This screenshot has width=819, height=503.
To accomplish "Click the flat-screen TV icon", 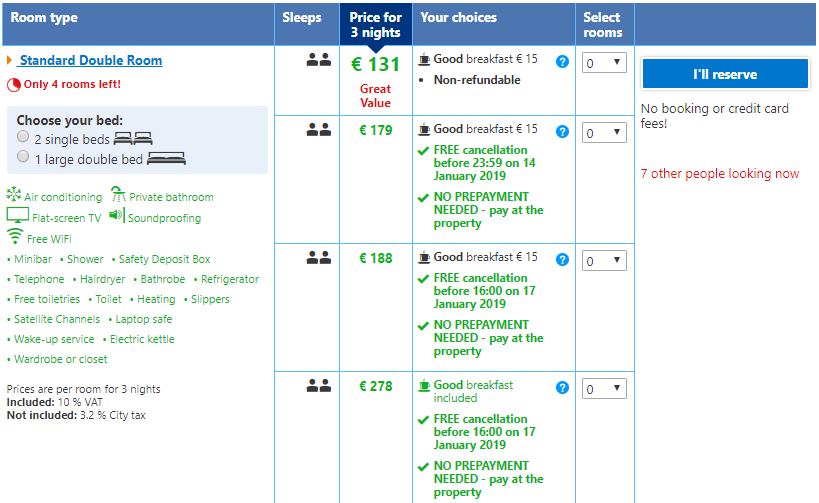I will tap(17, 216).
